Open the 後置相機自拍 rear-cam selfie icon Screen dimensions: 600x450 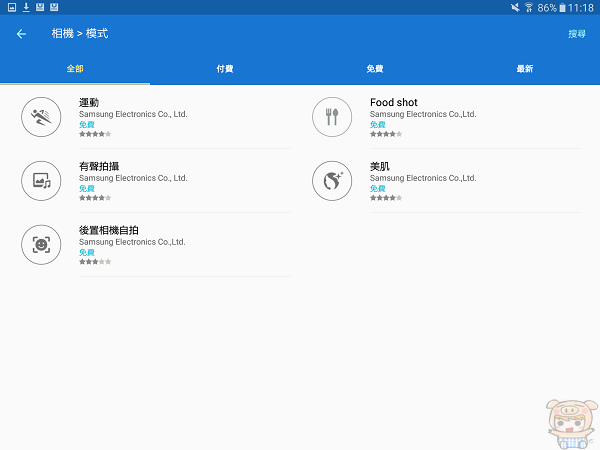(41, 245)
